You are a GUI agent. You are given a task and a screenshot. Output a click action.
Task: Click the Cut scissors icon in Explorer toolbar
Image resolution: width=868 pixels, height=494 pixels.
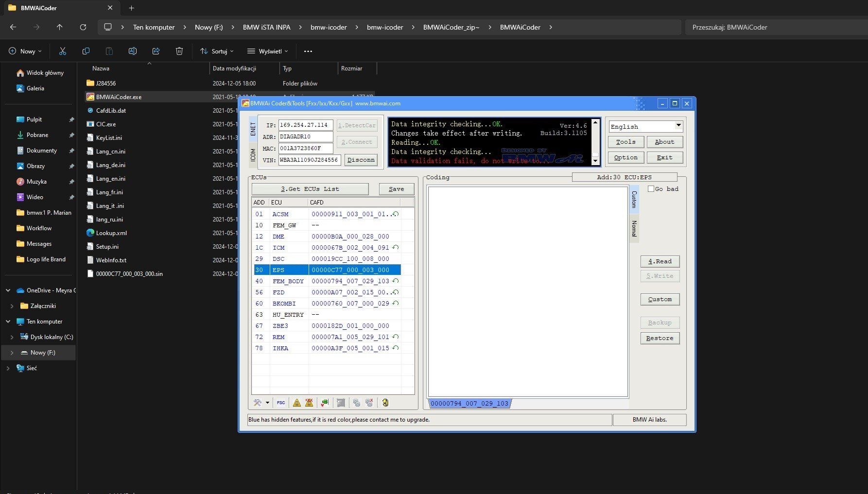63,51
